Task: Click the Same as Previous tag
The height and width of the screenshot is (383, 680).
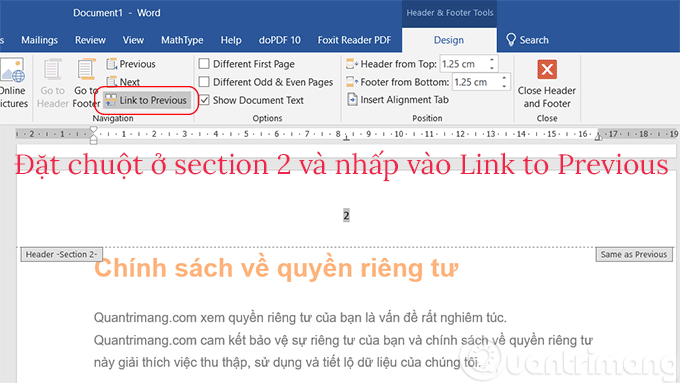Action: (x=634, y=255)
